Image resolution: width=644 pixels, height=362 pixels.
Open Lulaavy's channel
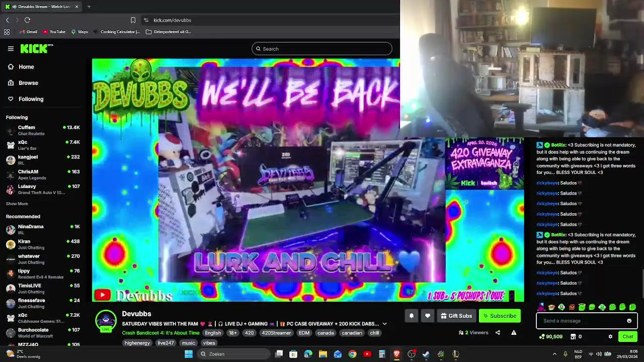[43, 189]
